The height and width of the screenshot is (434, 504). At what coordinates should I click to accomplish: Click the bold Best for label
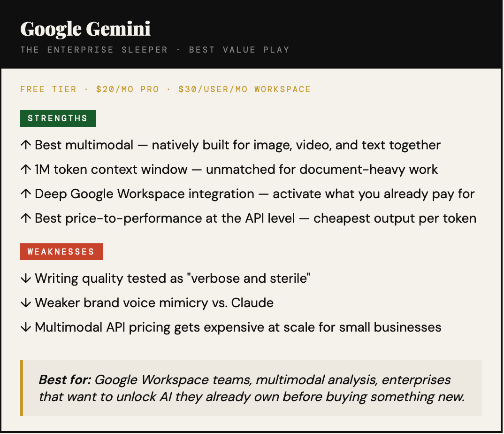click(x=65, y=380)
